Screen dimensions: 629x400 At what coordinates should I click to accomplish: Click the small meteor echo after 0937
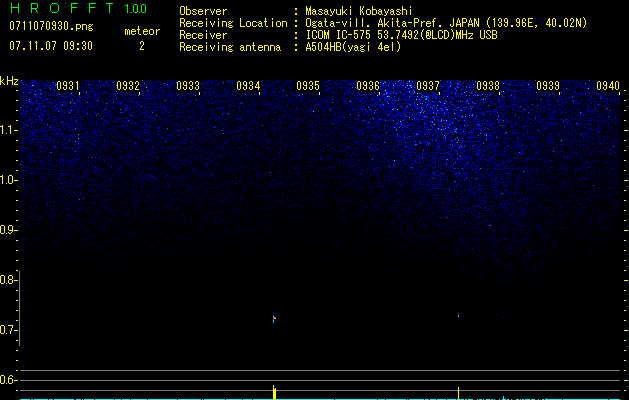coord(459,315)
